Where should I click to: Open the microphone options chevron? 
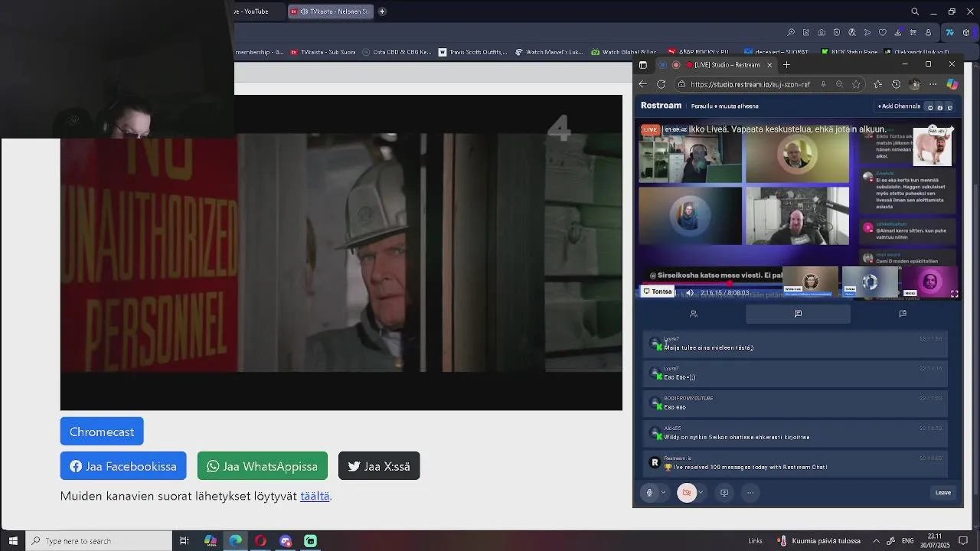663,493
